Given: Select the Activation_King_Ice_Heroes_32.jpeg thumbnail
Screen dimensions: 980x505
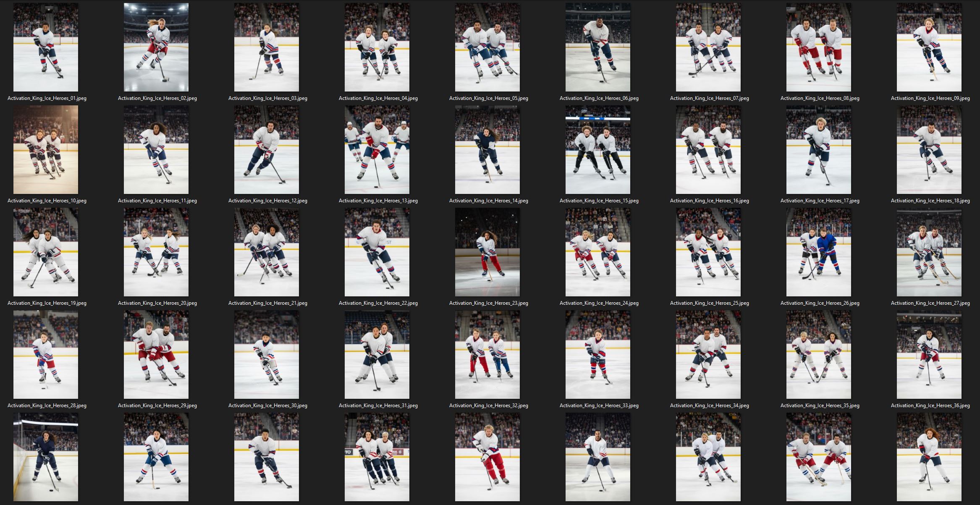Looking at the screenshot, I should pos(487,355).
